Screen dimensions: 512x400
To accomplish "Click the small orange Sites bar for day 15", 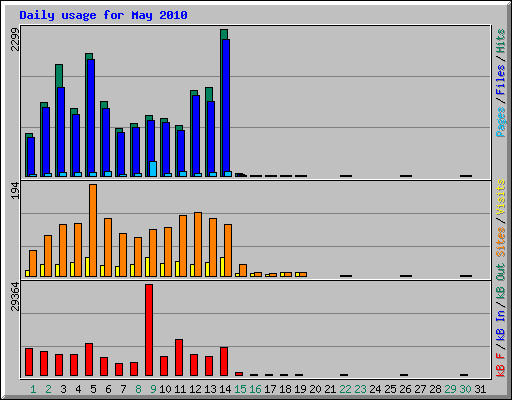I will 243,270.
